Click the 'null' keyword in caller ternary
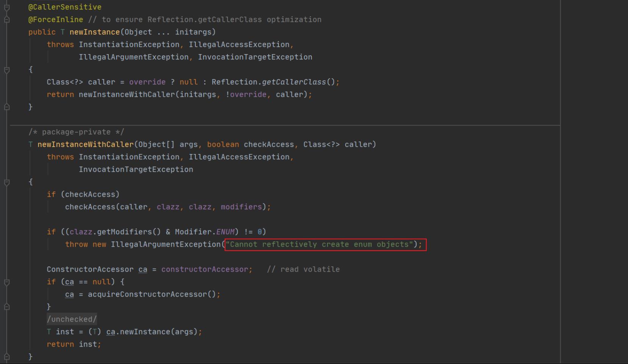This screenshot has height=364, width=628. 189,82
